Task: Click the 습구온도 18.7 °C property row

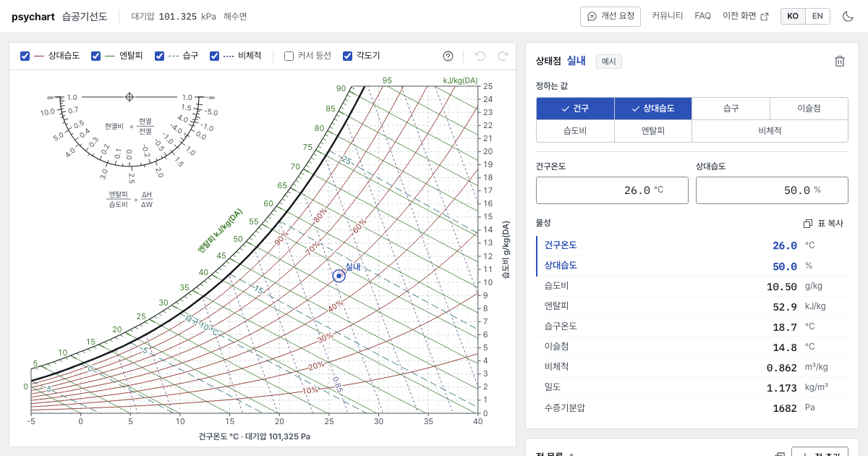Action: 692,326
